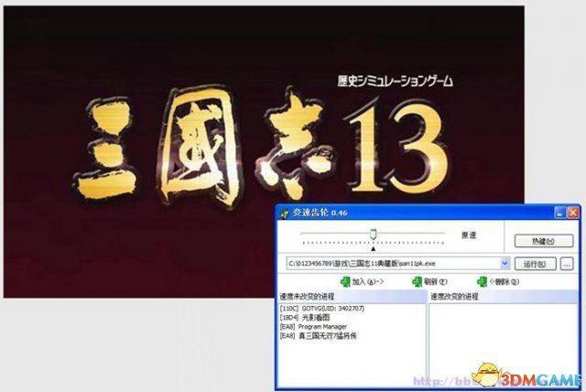Select the GOTVG(UID: 3402707) process row

(x=321, y=309)
